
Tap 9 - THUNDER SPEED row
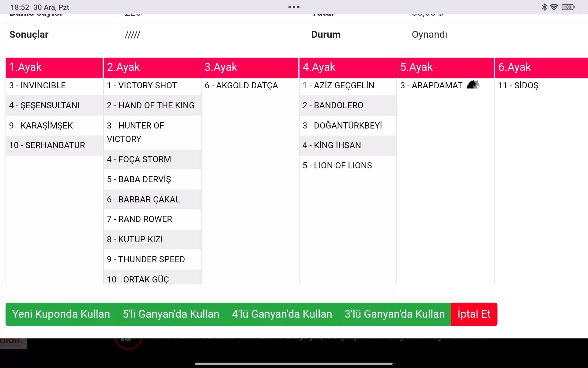pyautogui.click(x=146, y=259)
